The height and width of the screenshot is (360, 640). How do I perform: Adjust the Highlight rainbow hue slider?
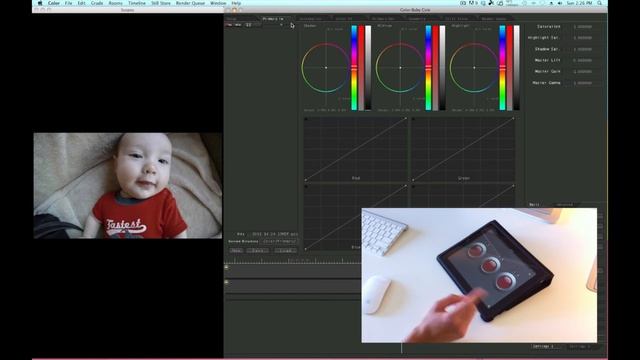click(502, 67)
